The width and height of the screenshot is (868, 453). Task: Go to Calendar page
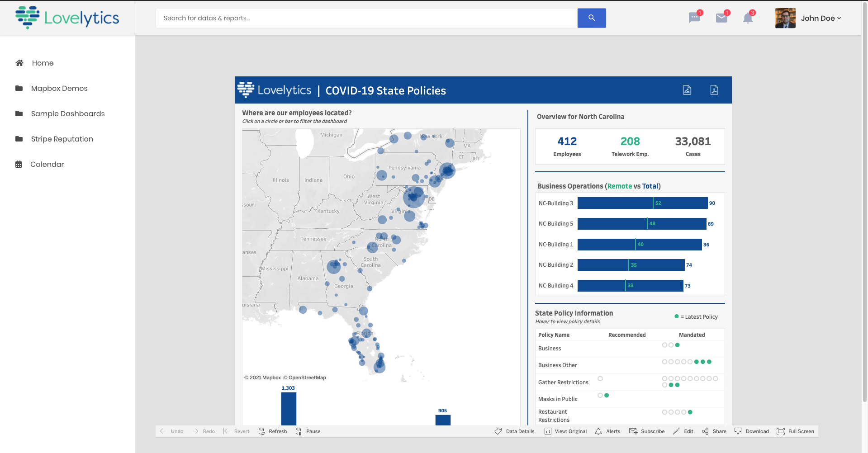47,164
